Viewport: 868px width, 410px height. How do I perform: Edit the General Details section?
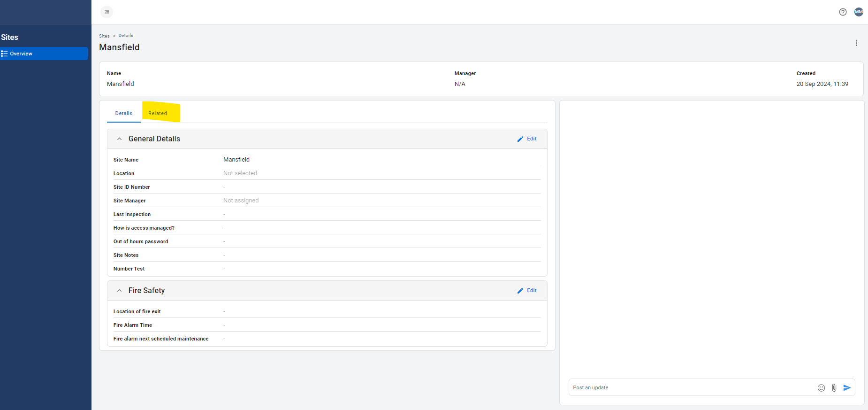[527, 139]
